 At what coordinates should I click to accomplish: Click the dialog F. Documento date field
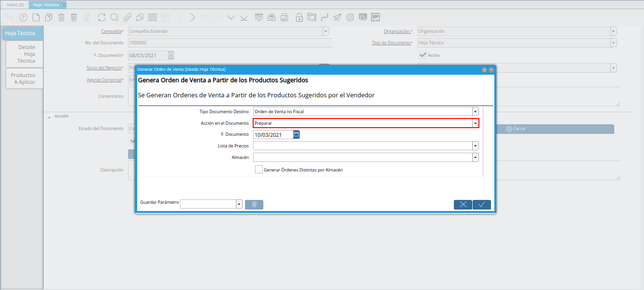pyautogui.click(x=273, y=135)
